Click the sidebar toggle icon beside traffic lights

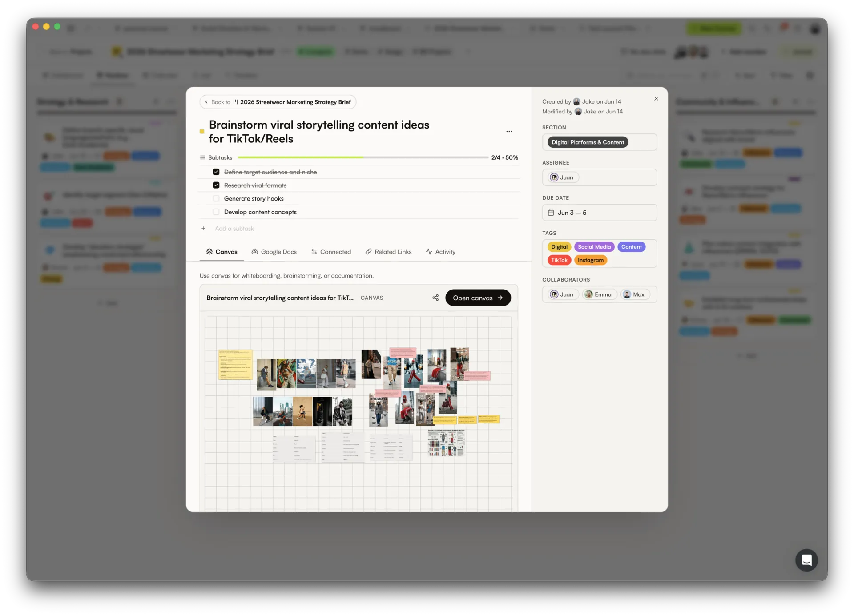71,28
